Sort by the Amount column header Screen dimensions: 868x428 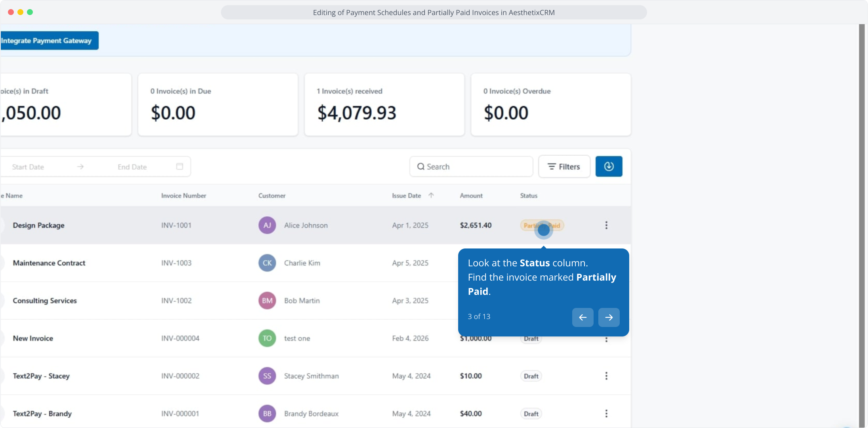tap(471, 195)
